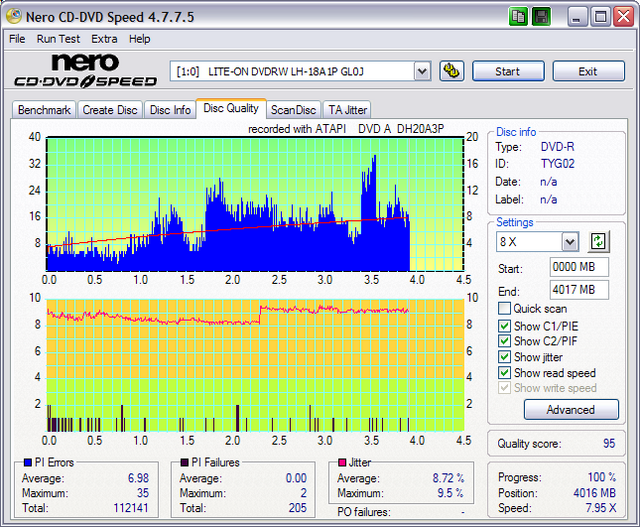This screenshot has height=527, width=640.
Task: Toggle the Quick scan checkbox
Action: [x=504, y=308]
